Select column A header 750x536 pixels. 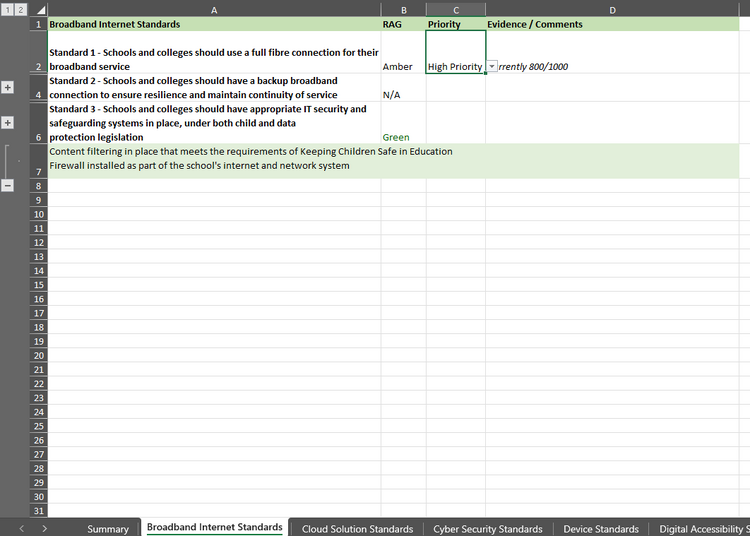point(214,10)
